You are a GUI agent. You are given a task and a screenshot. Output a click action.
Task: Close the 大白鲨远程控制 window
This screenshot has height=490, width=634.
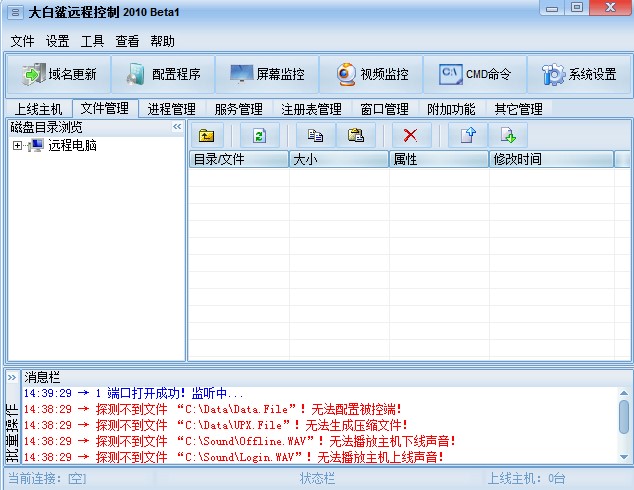(610, 8)
